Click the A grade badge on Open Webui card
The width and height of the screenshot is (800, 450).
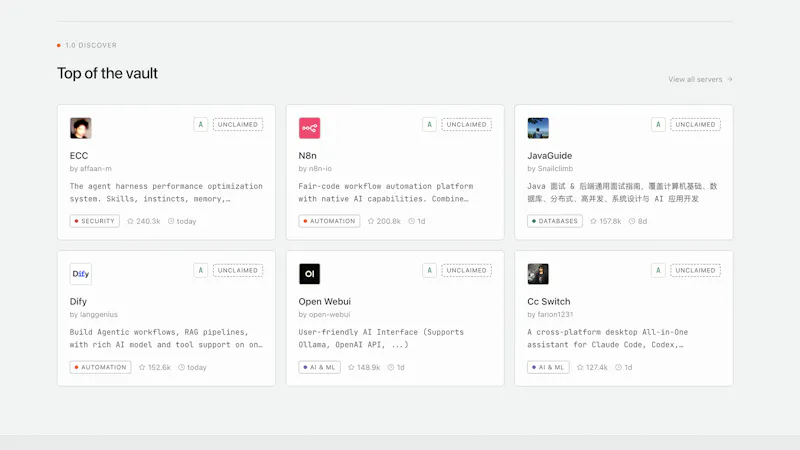[429, 270]
